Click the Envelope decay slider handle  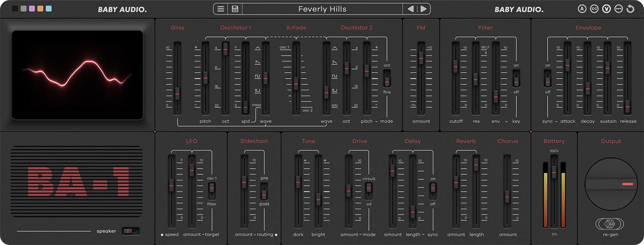click(x=588, y=88)
